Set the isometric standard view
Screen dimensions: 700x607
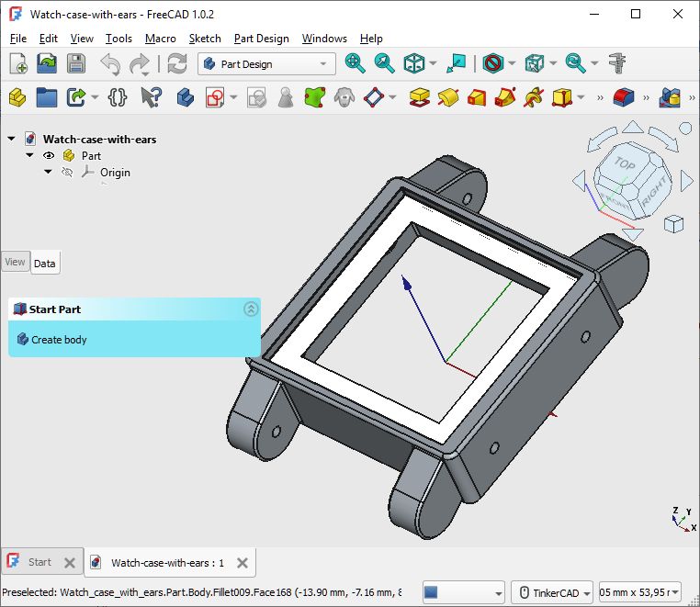pyautogui.click(x=413, y=63)
